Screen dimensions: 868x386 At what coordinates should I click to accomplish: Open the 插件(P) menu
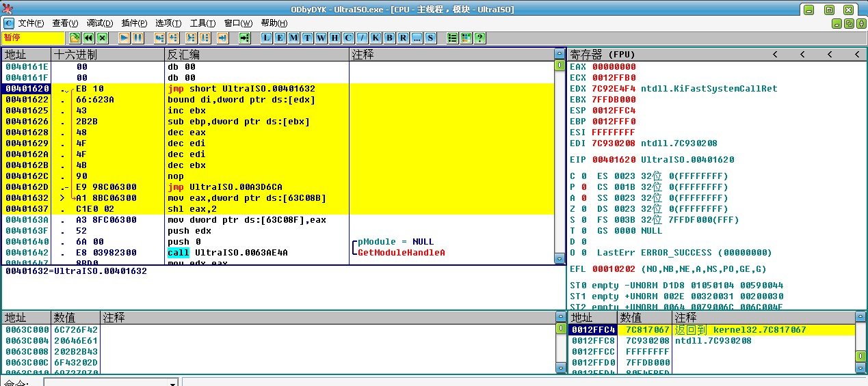[x=134, y=23]
